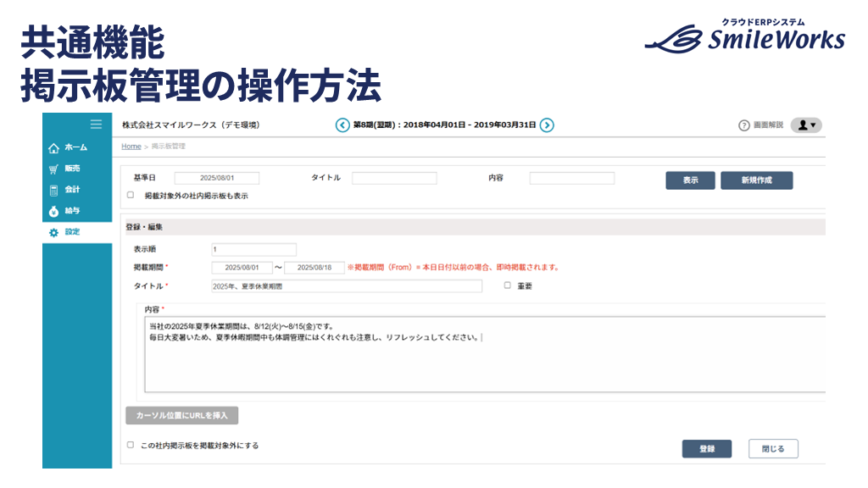
Task: Click the 表示順 input field
Action: point(253,250)
